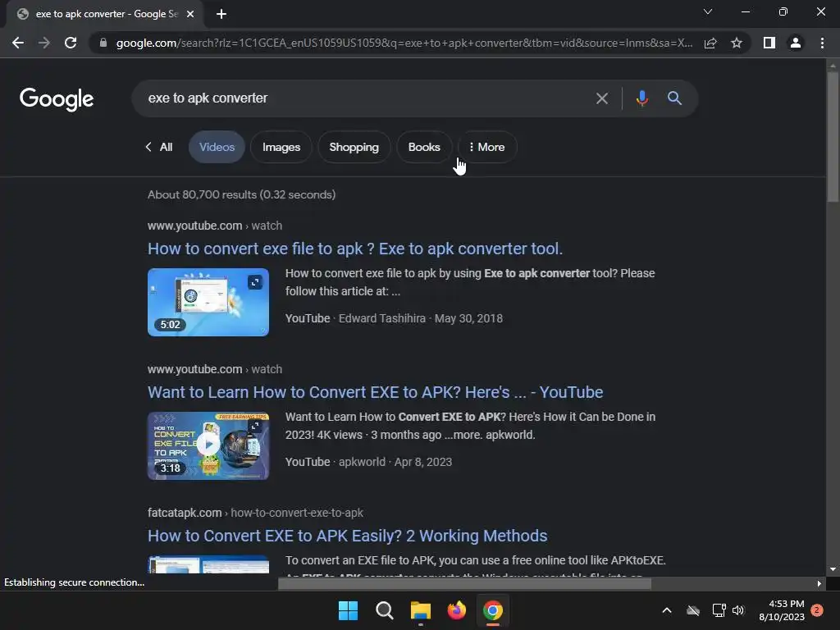Open the site security lock info
840x630 pixels.
click(103, 43)
